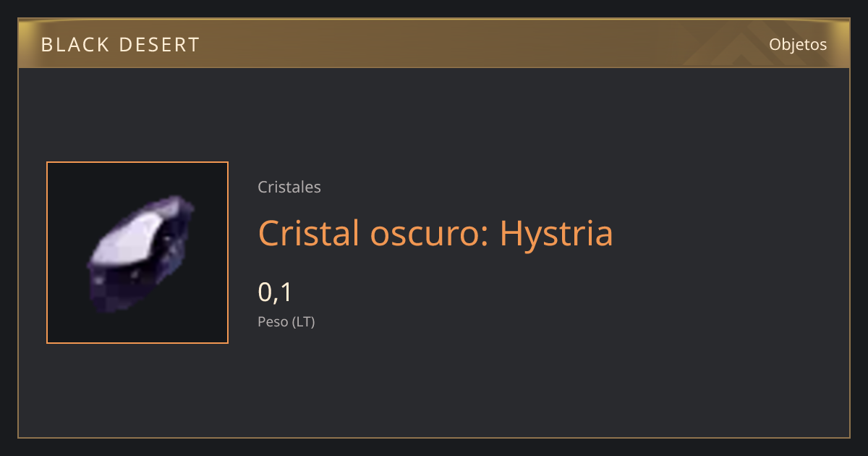This screenshot has height=456, width=868.
Task: Select the dark crystal gem image
Action: tap(142, 253)
